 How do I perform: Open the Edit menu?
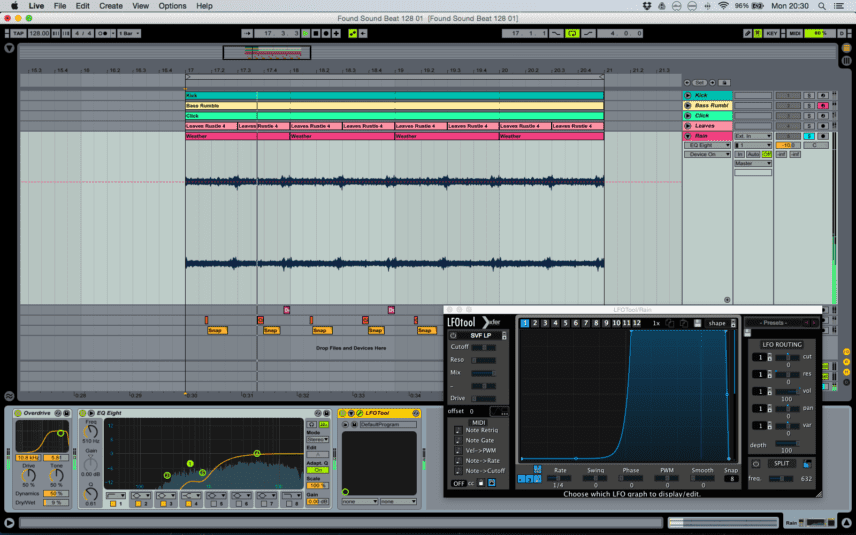click(82, 6)
